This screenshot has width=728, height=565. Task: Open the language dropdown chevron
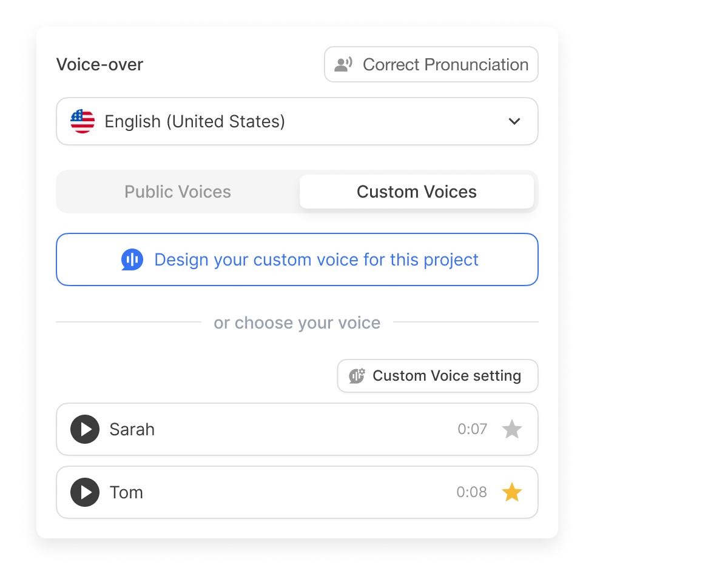click(x=514, y=121)
